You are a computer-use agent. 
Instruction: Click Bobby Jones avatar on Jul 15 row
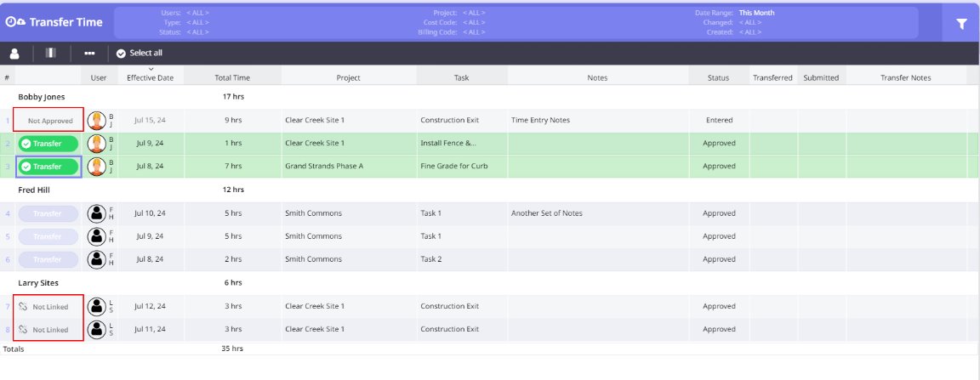point(97,121)
